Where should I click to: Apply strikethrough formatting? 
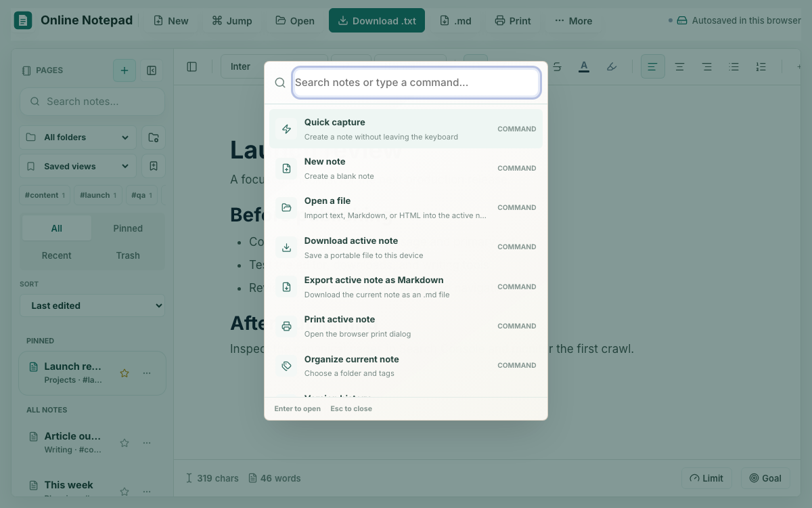point(557,66)
